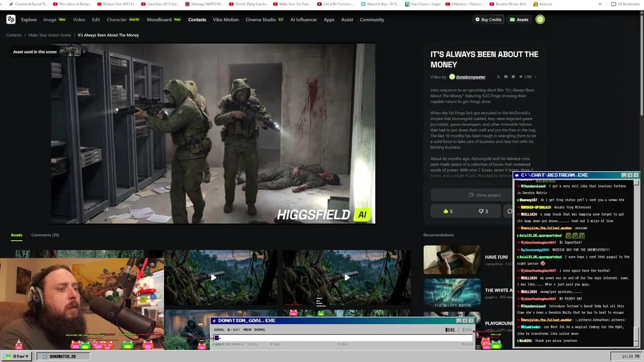Click the Higgsfield logo icon

11,20
